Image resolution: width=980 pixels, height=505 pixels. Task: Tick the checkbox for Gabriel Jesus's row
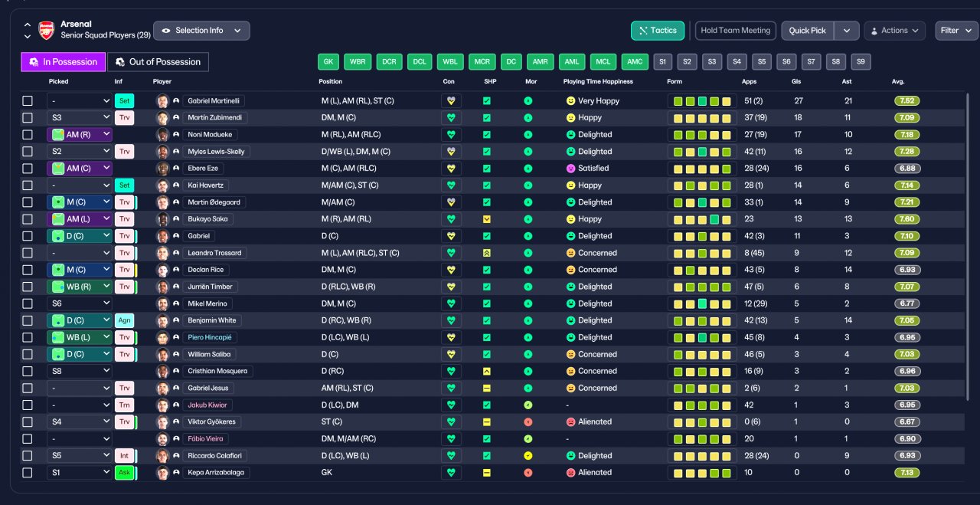tap(28, 388)
